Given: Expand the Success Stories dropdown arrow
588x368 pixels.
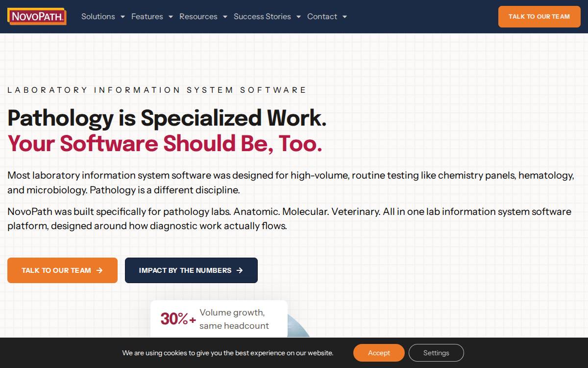Looking at the screenshot, I should pyautogui.click(x=298, y=17).
